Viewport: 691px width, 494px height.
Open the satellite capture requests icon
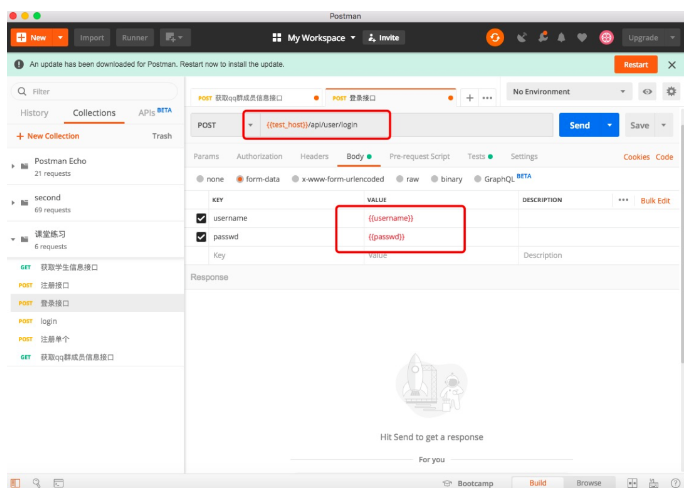coord(522,38)
